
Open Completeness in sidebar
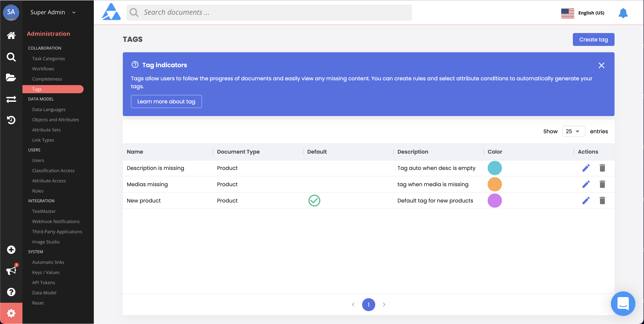47,79
